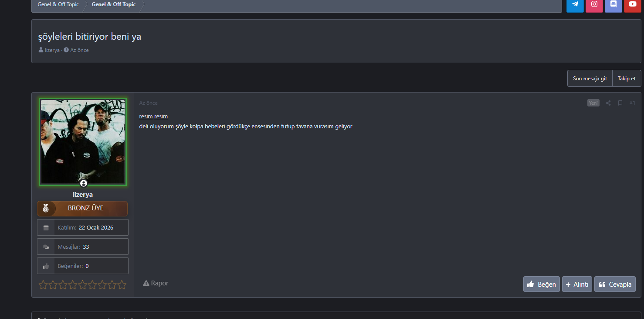This screenshot has width=644, height=319.
Task: Open the Telegram social link icon
Action: point(575,5)
